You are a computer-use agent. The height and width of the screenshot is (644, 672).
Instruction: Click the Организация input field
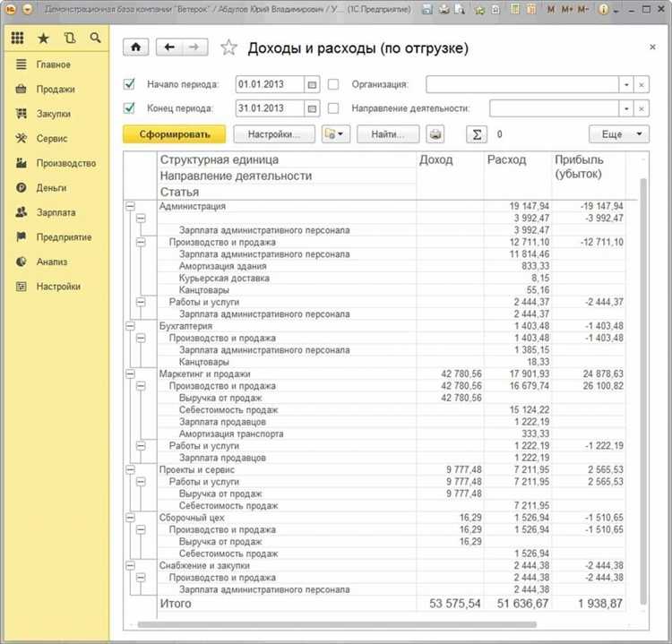point(522,84)
